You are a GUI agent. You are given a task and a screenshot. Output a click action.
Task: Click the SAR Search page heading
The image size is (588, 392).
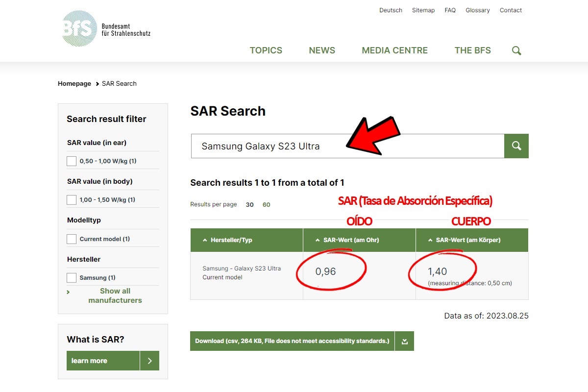[x=228, y=111]
